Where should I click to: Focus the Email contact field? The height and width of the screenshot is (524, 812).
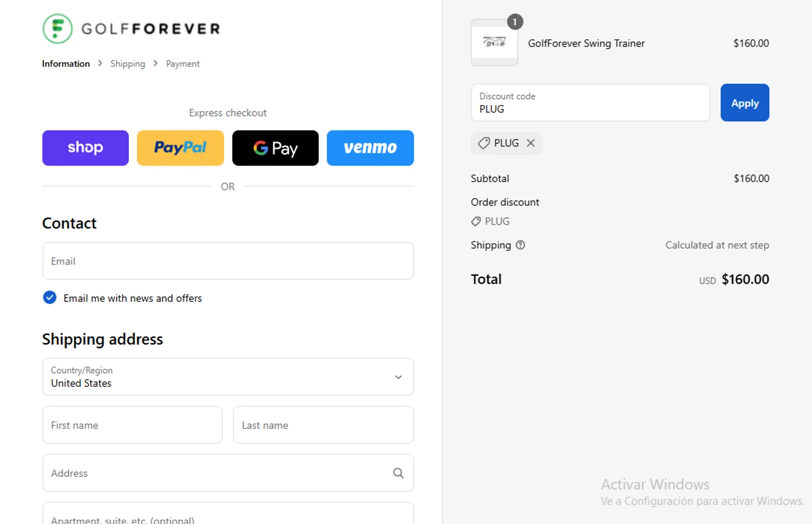pos(228,261)
